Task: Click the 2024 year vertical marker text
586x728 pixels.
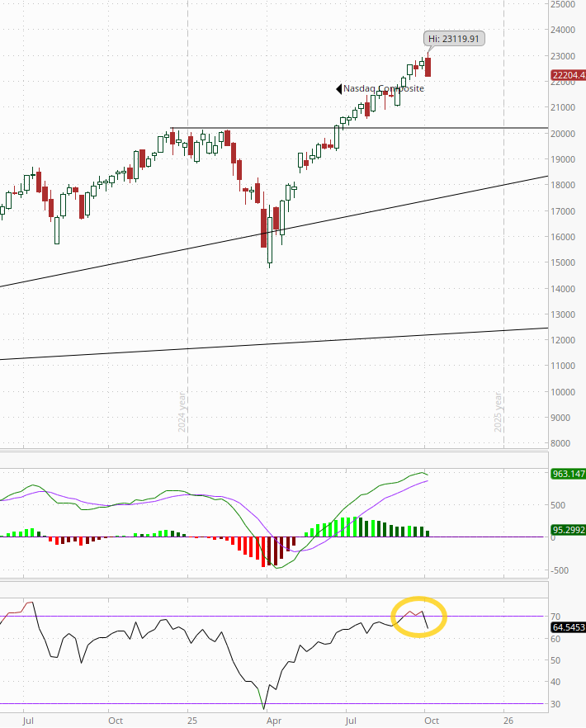Action: pos(182,413)
